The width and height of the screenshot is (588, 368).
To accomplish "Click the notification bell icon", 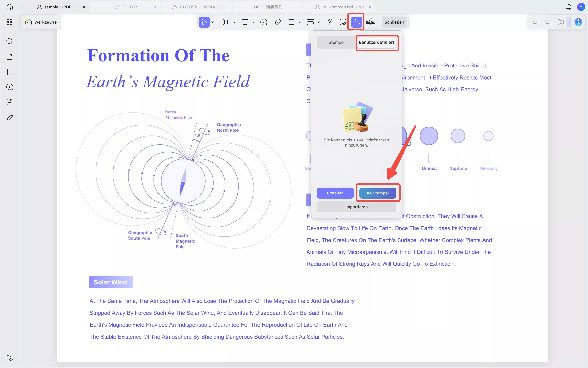I will [x=569, y=7].
